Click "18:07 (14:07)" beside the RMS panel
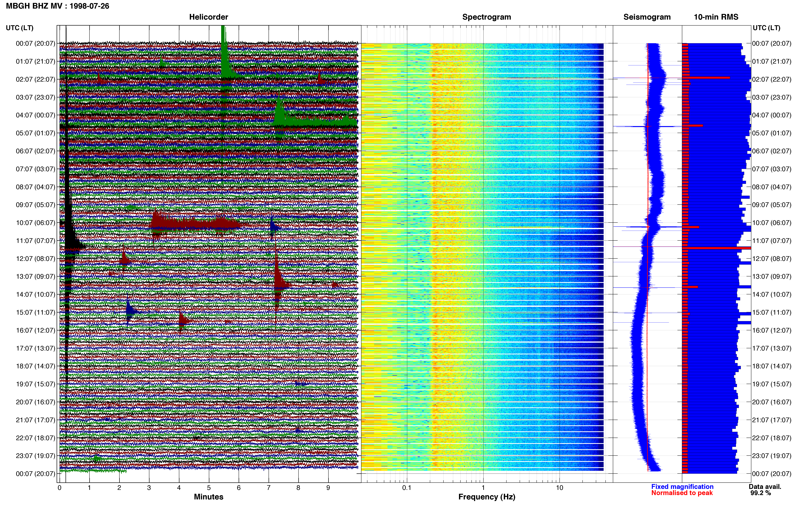812x508 pixels. 772,366
